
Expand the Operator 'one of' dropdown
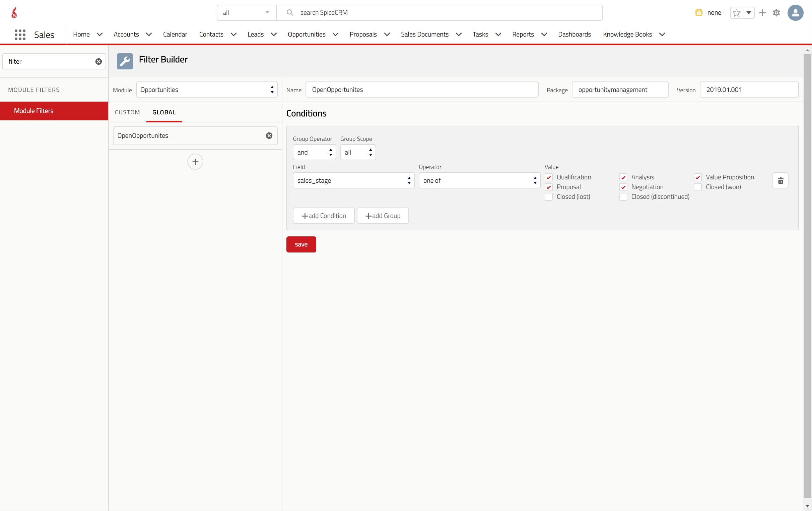479,181
